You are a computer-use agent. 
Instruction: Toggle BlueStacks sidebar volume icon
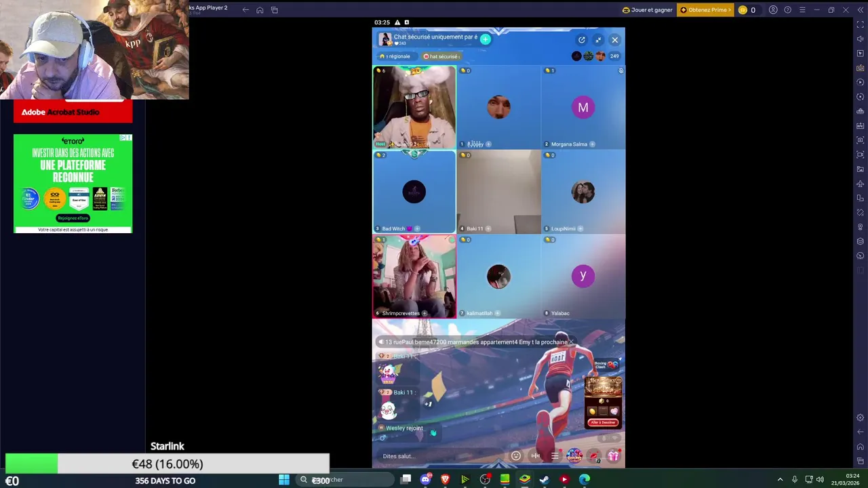pyautogui.click(x=861, y=39)
